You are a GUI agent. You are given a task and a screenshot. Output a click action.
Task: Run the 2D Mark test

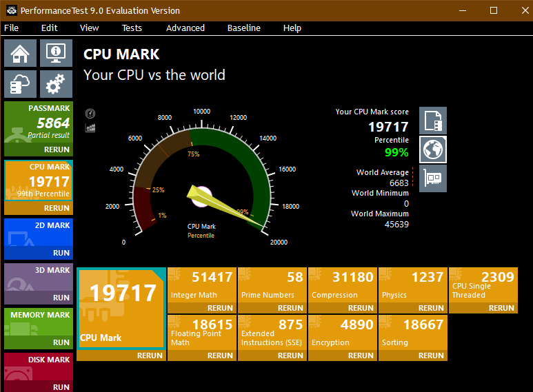click(x=39, y=253)
